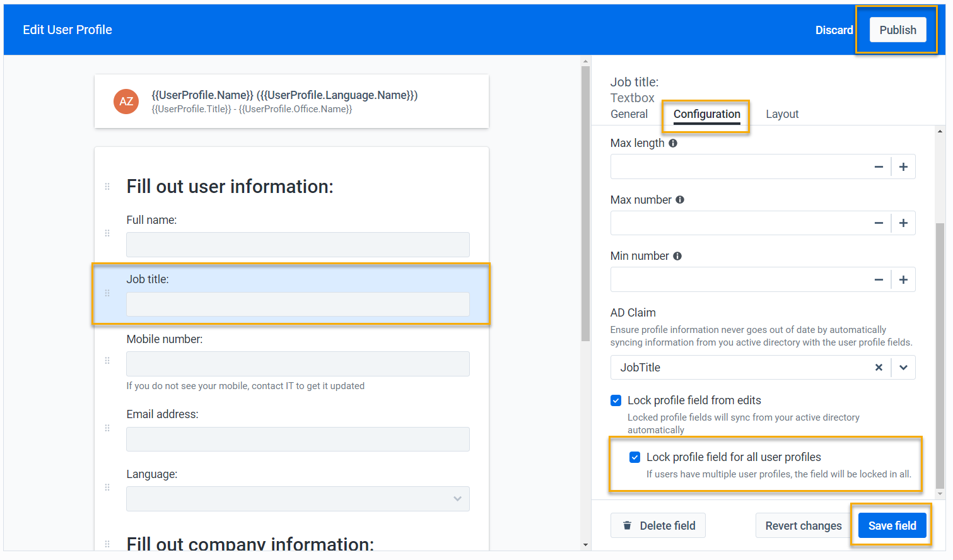The width and height of the screenshot is (953, 560).
Task: Clear the JobTitle AD Claim selection
Action: click(879, 368)
